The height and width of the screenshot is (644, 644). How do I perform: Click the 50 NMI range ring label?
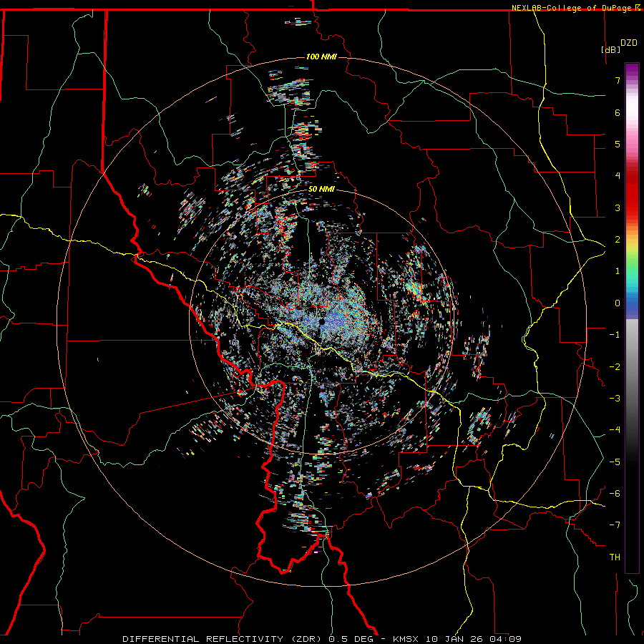[321, 190]
